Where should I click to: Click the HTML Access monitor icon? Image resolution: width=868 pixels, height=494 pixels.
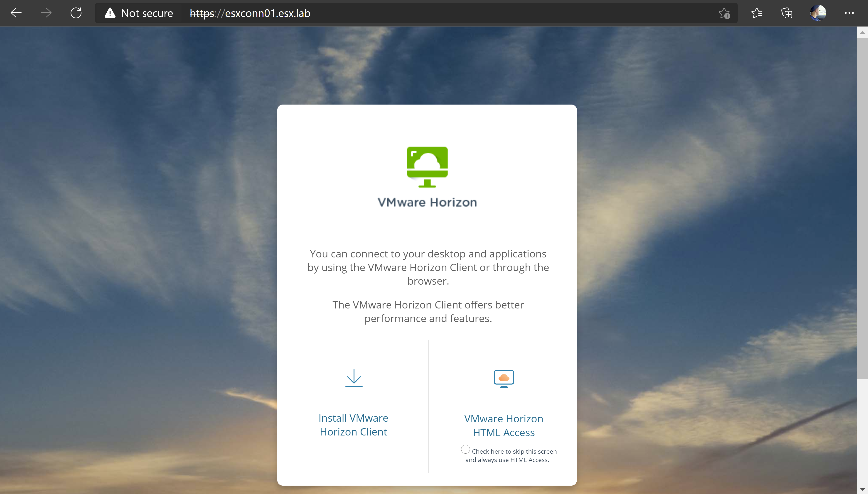[x=504, y=379]
